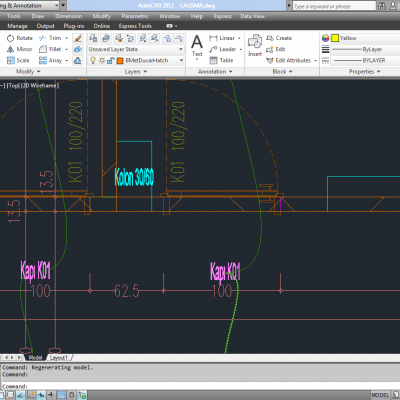400x400 pixels.
Task: Open the Parametric menu
Action: 135,16
